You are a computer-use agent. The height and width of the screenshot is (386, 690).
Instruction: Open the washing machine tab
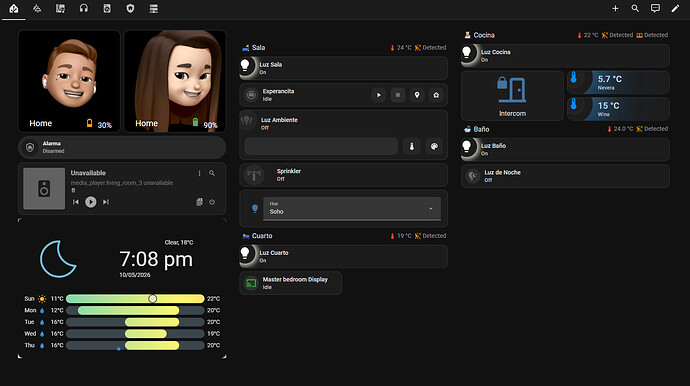[x=107, y=8]
